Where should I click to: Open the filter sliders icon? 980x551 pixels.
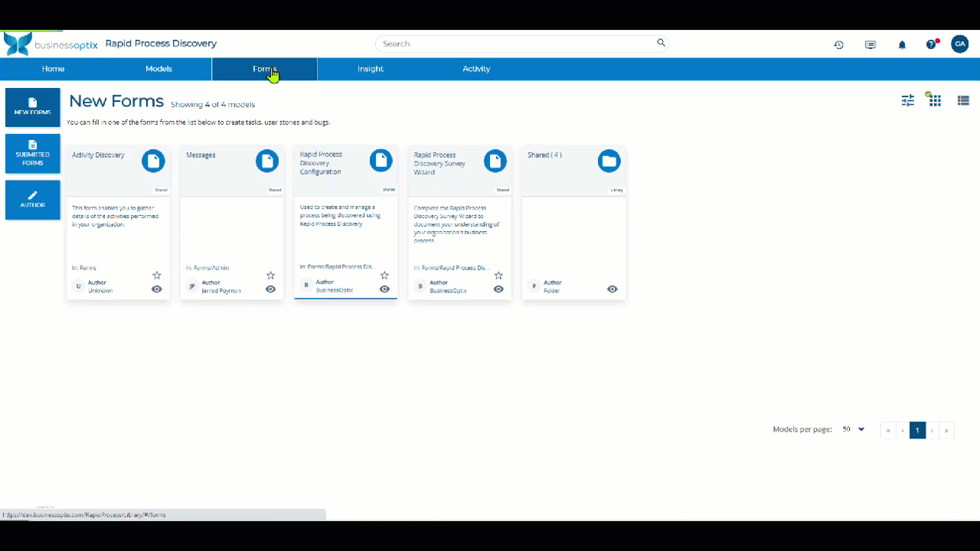pos(908,100)
